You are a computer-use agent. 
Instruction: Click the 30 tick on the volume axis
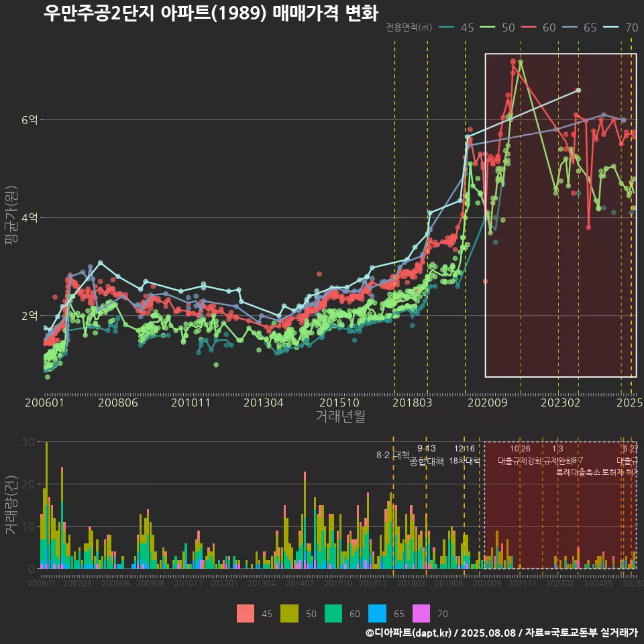(28, 442)
